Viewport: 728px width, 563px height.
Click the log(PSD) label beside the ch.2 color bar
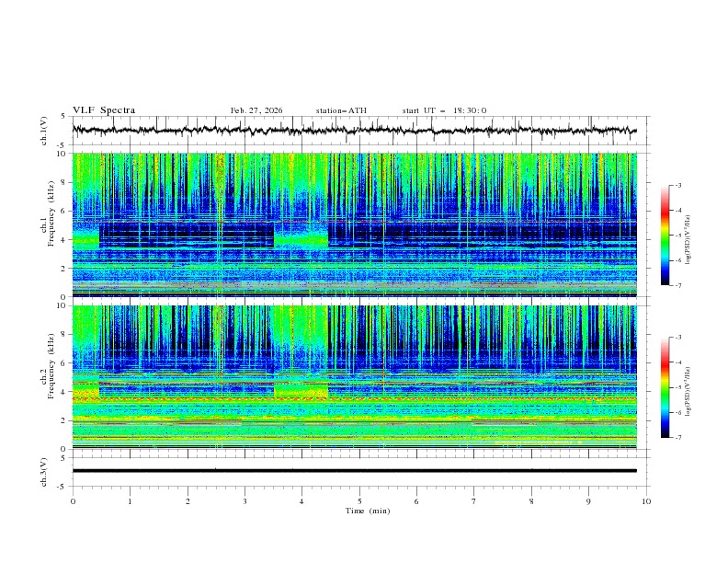(x=688, y=392)
